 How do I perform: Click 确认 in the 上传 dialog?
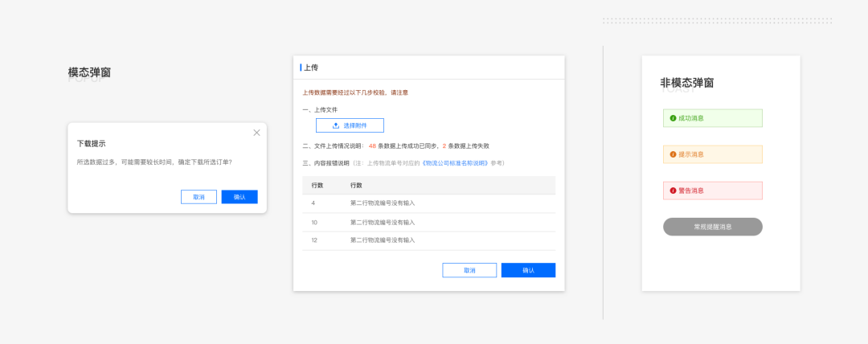(x=528, y=270)
